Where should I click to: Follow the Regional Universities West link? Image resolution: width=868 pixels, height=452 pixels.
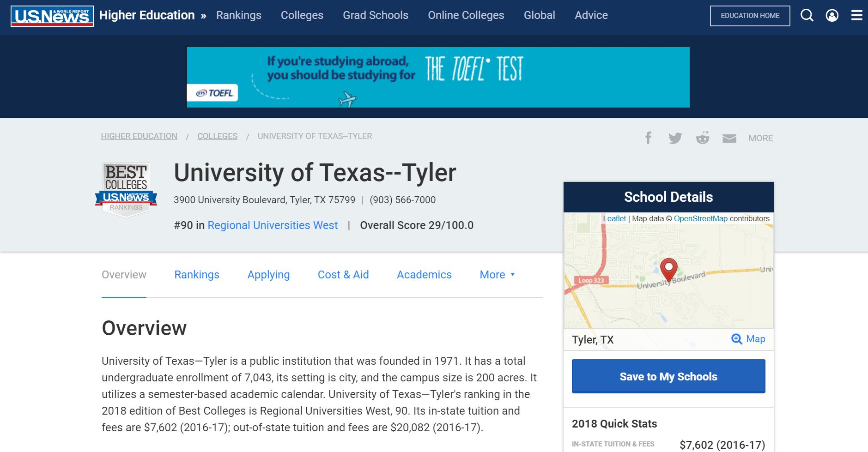tap(273, 225)
